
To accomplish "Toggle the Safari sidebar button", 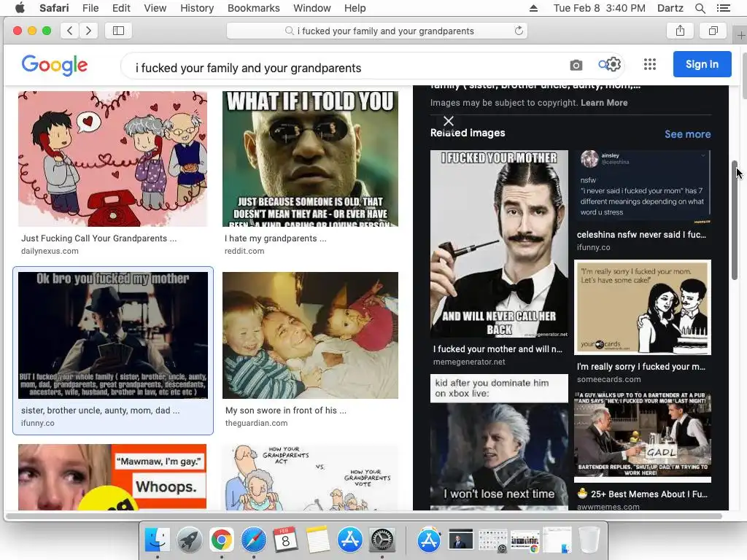I will click(x=118, y=31).
